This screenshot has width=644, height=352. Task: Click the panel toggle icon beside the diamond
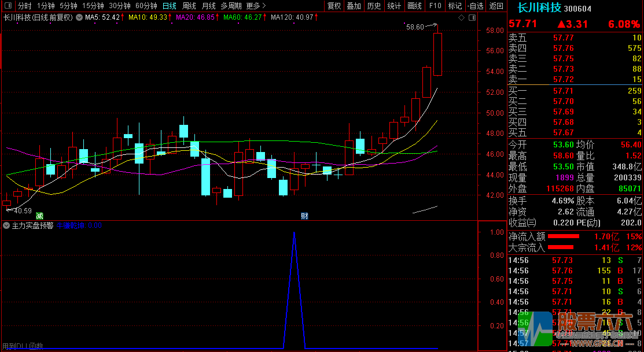(x=471, y=18)
